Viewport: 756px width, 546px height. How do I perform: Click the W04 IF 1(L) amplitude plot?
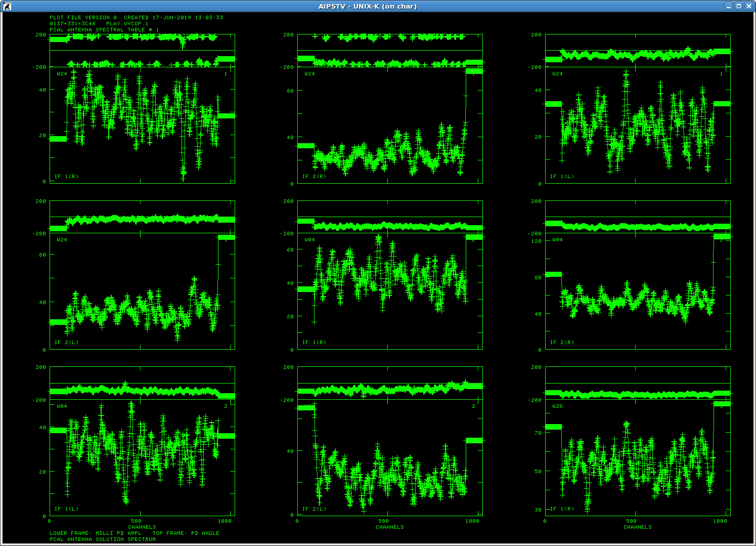coord(142,457)
